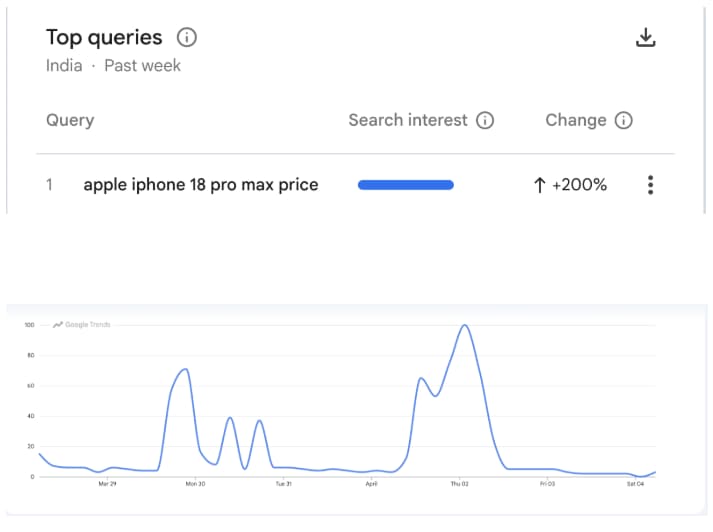Click the Search interest info icon
This screenshot has width=713, height=532.
[x=485, y=121]
